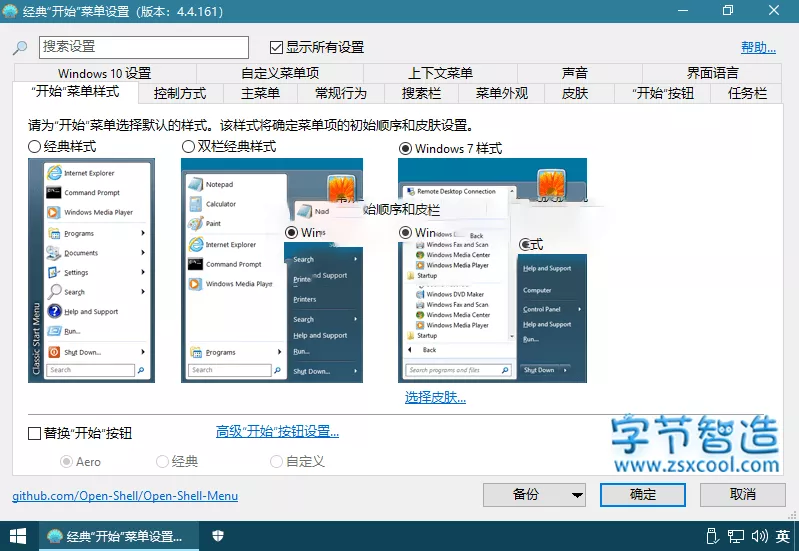Switch to the 任务栏 tab
This screenshot has height=551, width=799.
pyautogui.click(x=747, y=93)
